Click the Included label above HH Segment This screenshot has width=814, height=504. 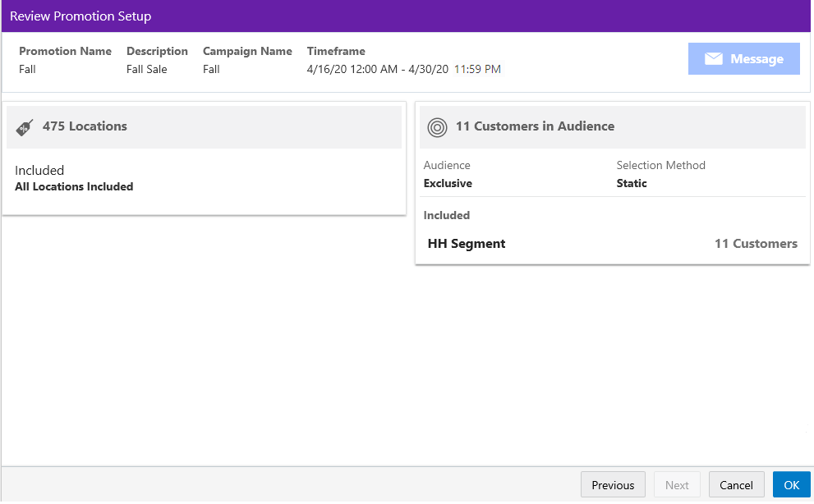pyautogui.click(x=447, y=215)
